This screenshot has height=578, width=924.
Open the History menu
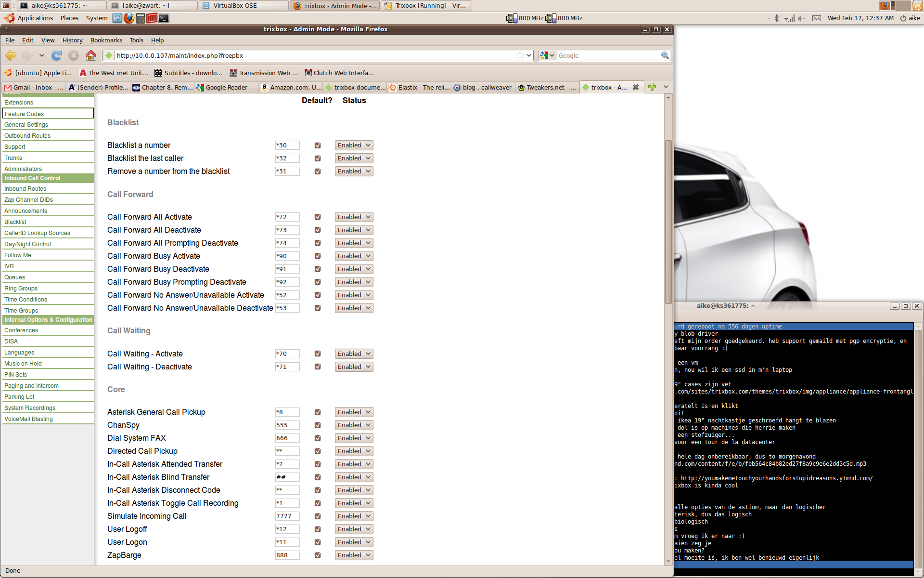point(72,40)
